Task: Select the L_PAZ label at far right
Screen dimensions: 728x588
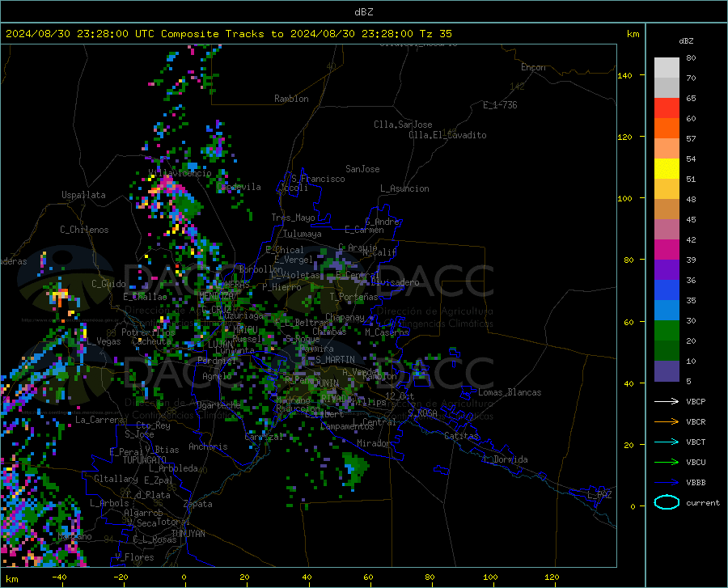Action: click(x=599, y=495)
